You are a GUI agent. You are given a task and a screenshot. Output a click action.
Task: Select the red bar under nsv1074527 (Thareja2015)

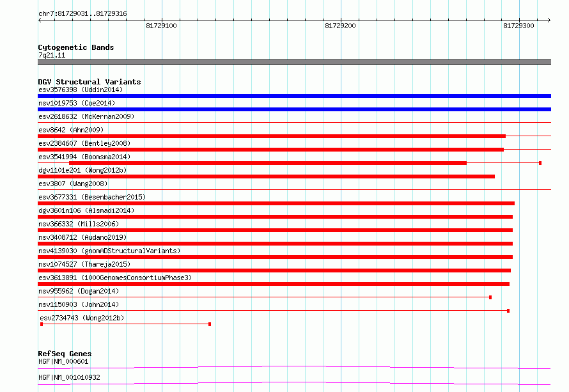(274, 270)
